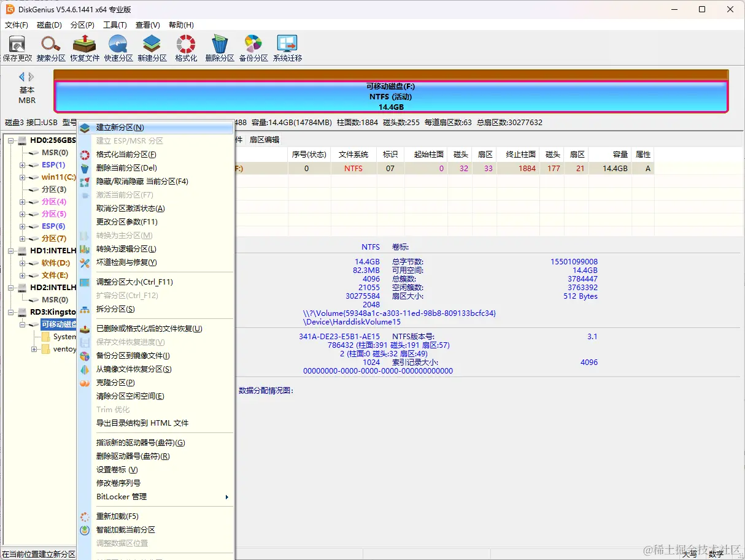The height and width of the screenshot is (560, 745).
Task: Open the BitLocker 管理 submenu
Action: coord(155,497)
